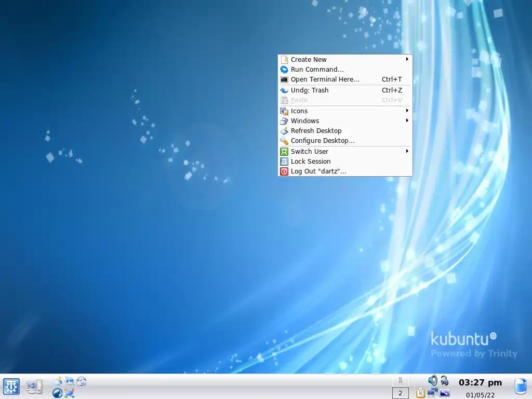Image resolution: width=532 pixels, height=399 pixels.
Task: Switch to virtual desktop 1 in pager
Action: (x=401, y=380)
